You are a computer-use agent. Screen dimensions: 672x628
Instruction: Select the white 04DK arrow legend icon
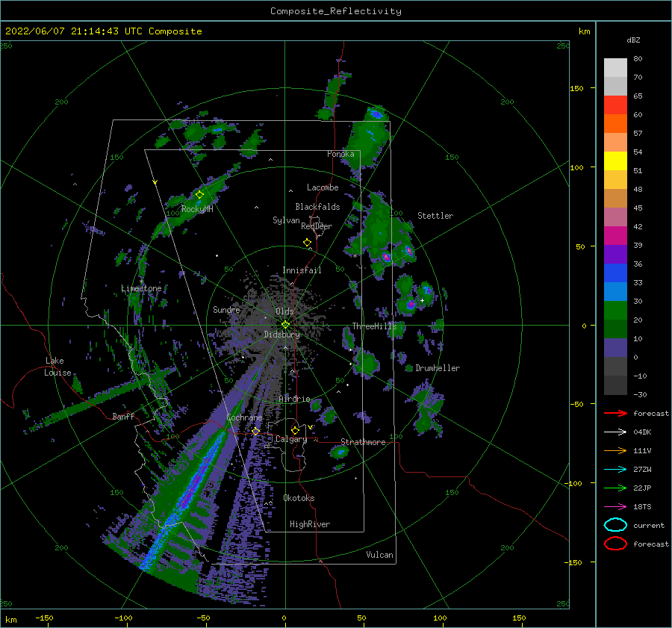tap(615, 432)
